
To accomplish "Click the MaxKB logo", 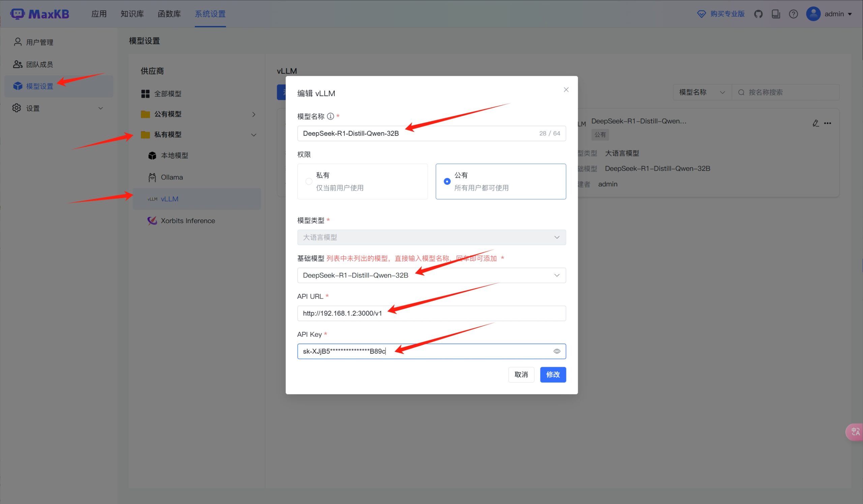I will pyautogui.click(x=40, y=14).
